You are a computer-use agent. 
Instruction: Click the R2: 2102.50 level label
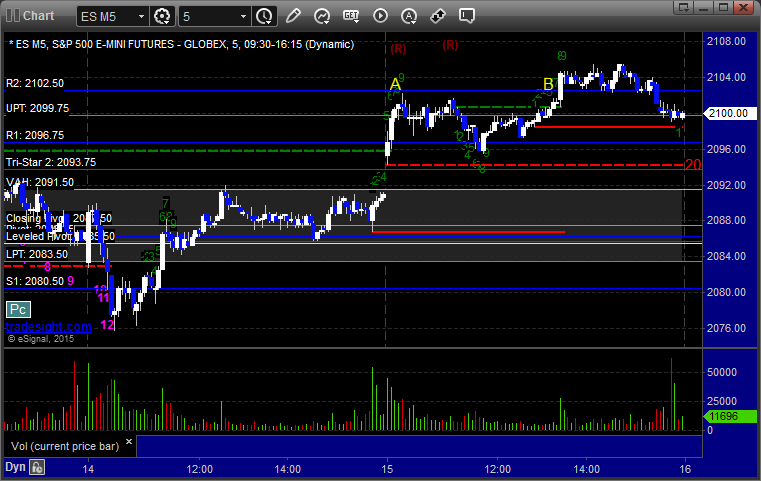tap(35, 83)
